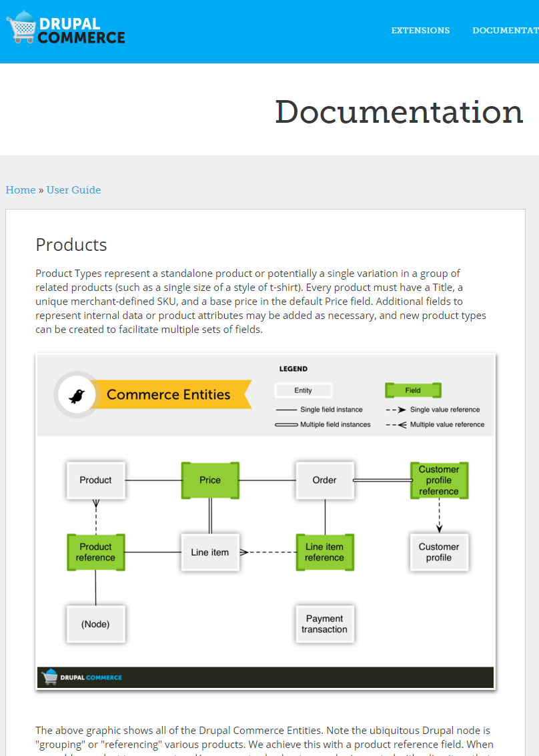539x756 pixels.
Task: Click the white Customer profile entity box
Action: tap(439, 552)
